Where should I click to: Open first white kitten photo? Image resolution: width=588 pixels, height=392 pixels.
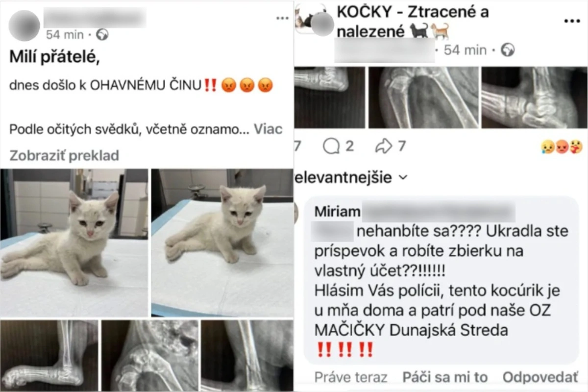(74, 243)
